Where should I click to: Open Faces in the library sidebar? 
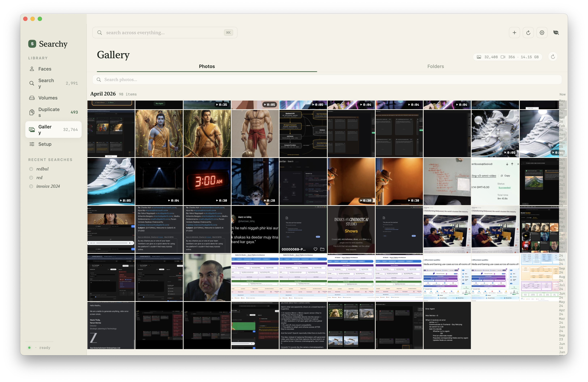[x=53, y=69]
